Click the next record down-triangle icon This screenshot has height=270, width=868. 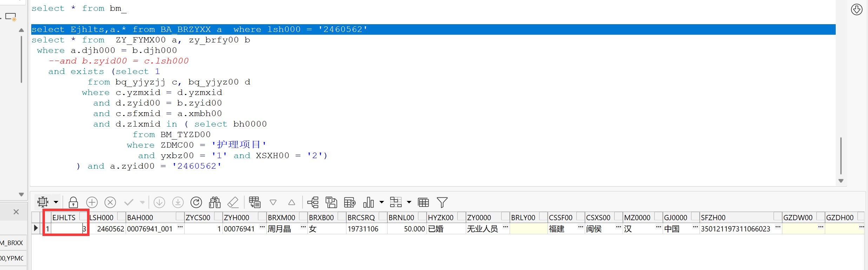(273, 202)
